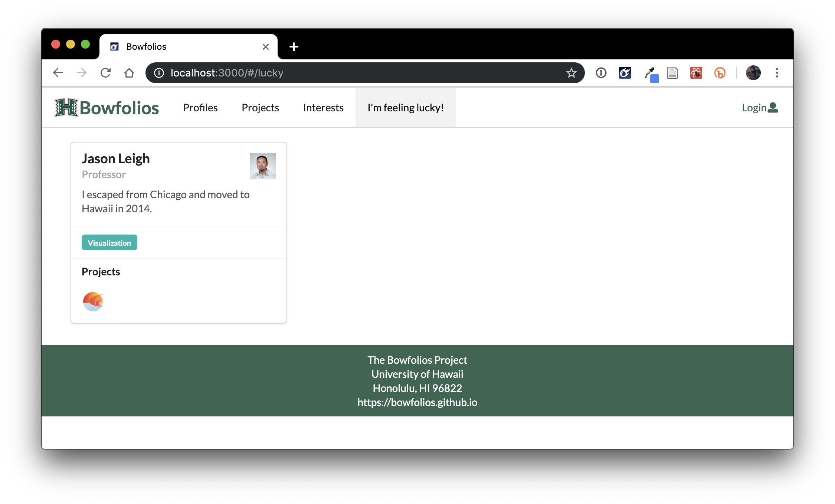The height and width of the screenshot is (504, 835).
Task: Click the browser back arrow
Action: 58,73
